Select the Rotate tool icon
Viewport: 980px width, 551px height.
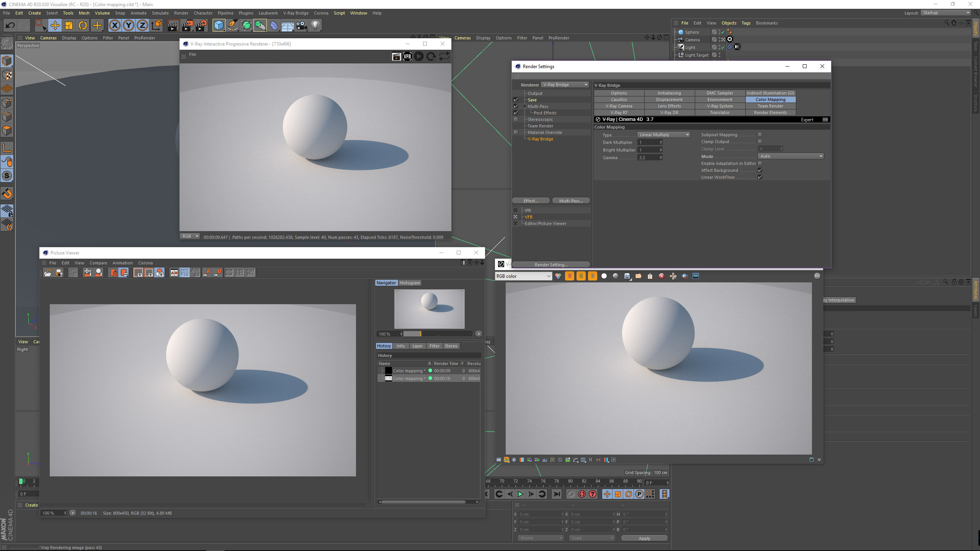(x=83, y=26)
